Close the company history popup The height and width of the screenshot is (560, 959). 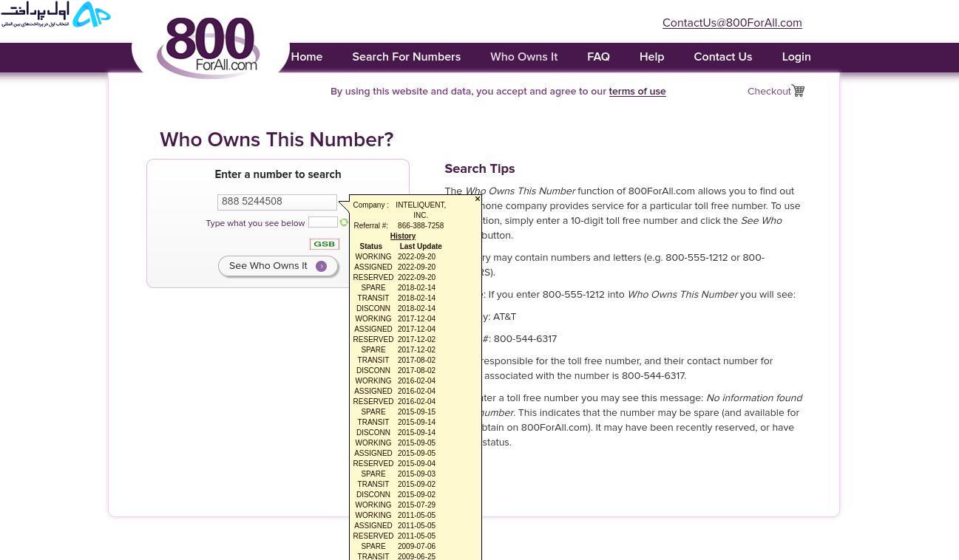click(478, 199)
